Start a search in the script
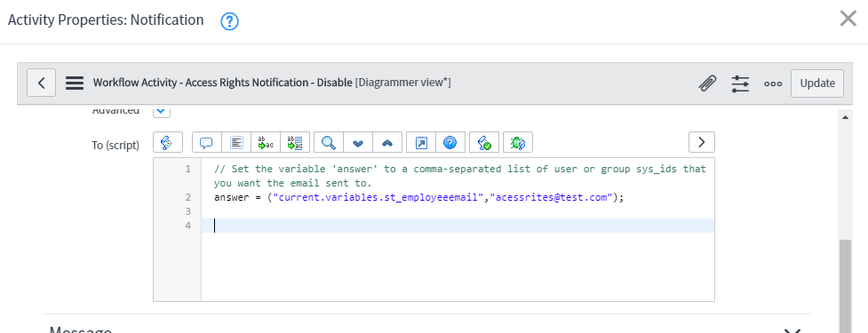868x333 pixels. pos(329,142)
